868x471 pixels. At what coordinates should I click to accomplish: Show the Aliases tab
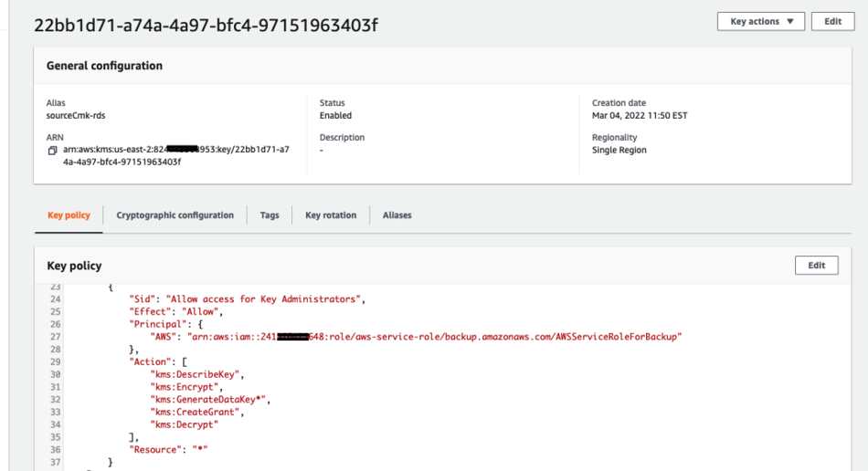tap(397, 215)
